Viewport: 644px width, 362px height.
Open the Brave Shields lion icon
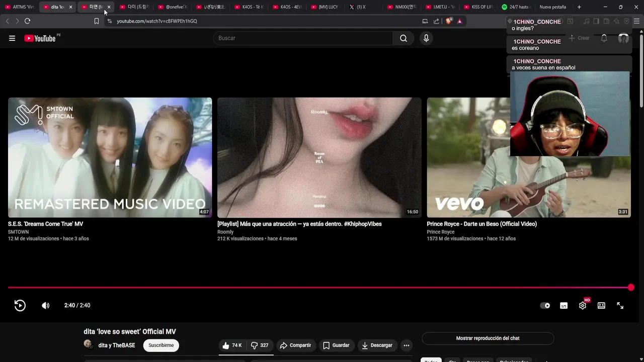449,21
